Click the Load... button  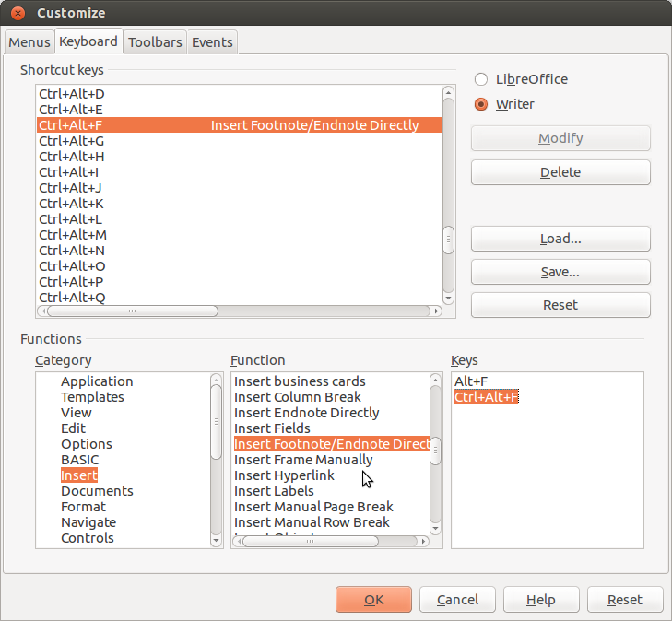click(x=560, y=239)
